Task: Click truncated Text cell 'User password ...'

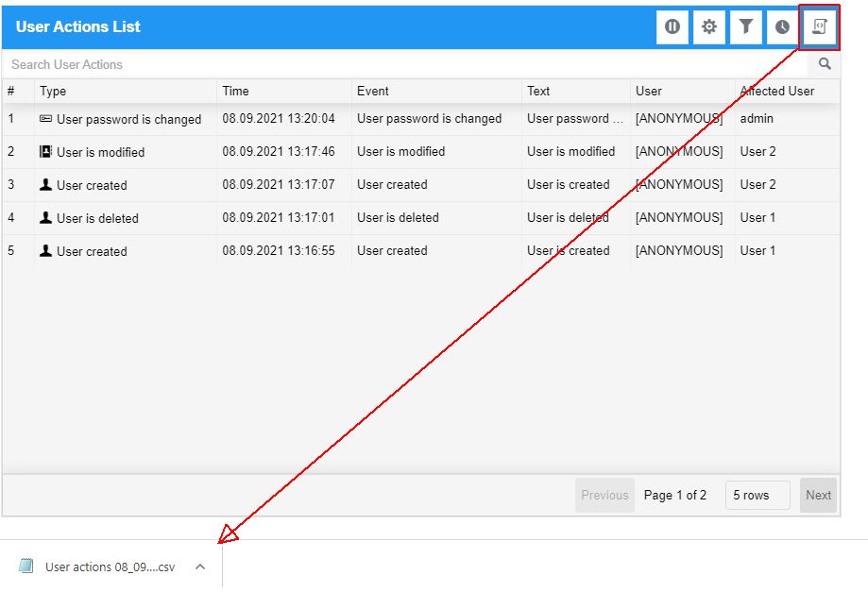Action: [x=574, y=118]
